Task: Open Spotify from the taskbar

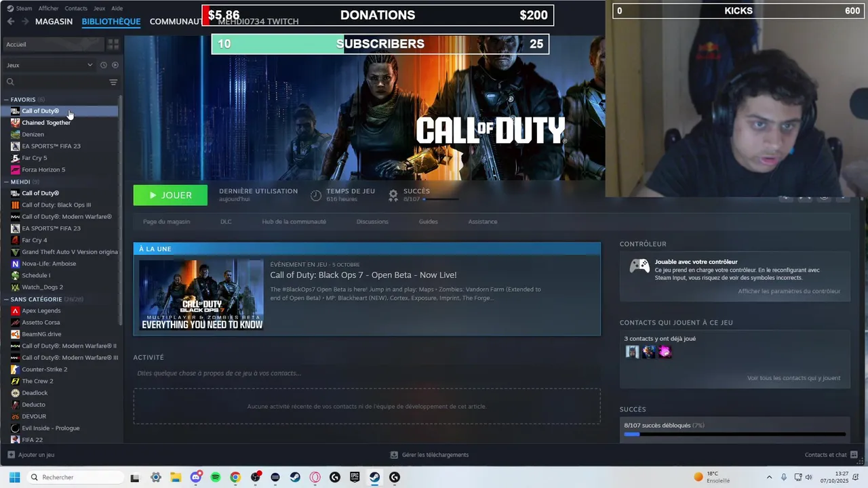Action: click(216, 477)
